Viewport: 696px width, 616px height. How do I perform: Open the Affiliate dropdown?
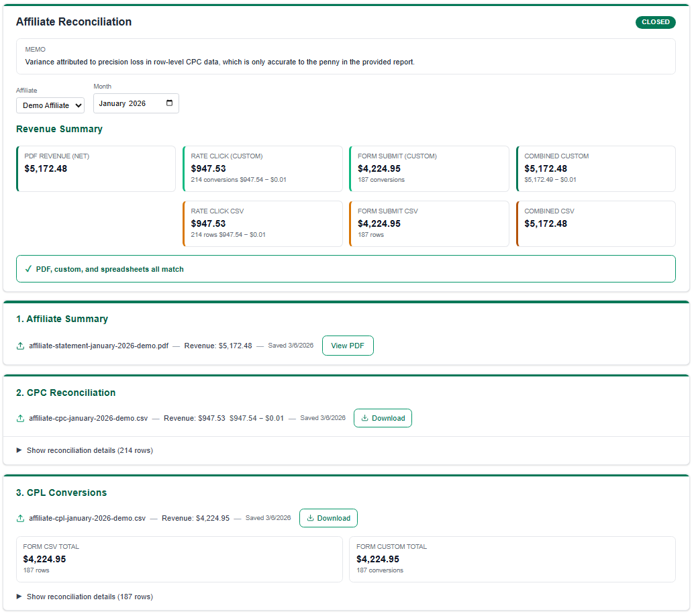point(50,105)
